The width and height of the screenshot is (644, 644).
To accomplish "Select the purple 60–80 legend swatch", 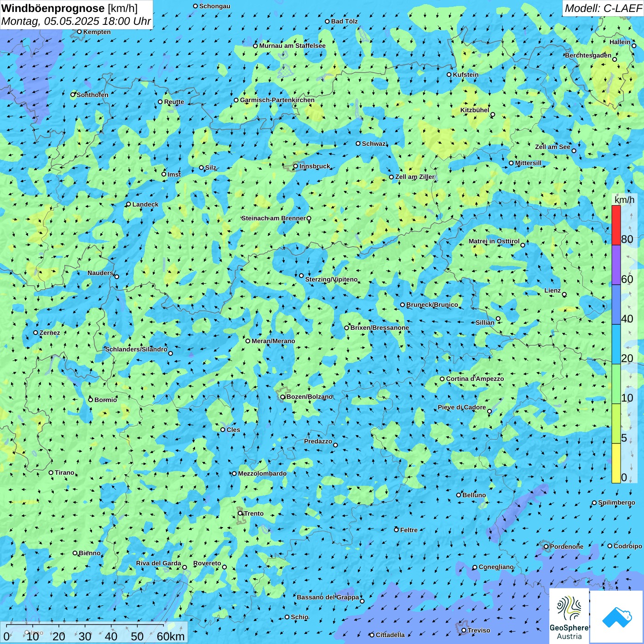I will point(616,265).
